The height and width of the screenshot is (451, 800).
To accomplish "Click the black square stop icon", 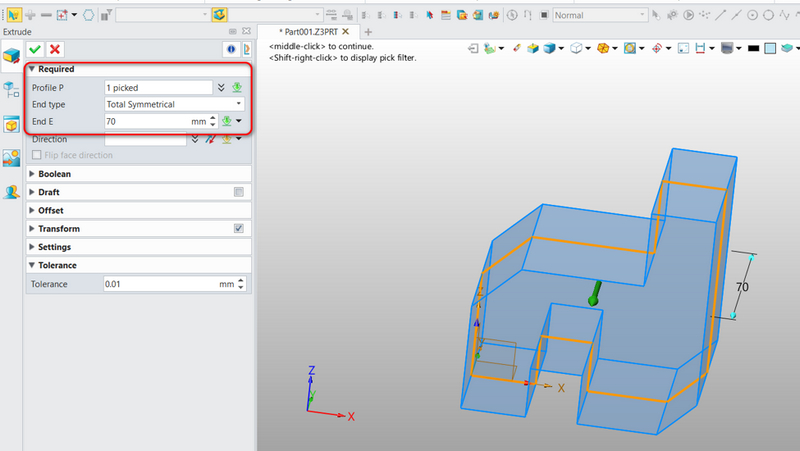I will [544, 15].
